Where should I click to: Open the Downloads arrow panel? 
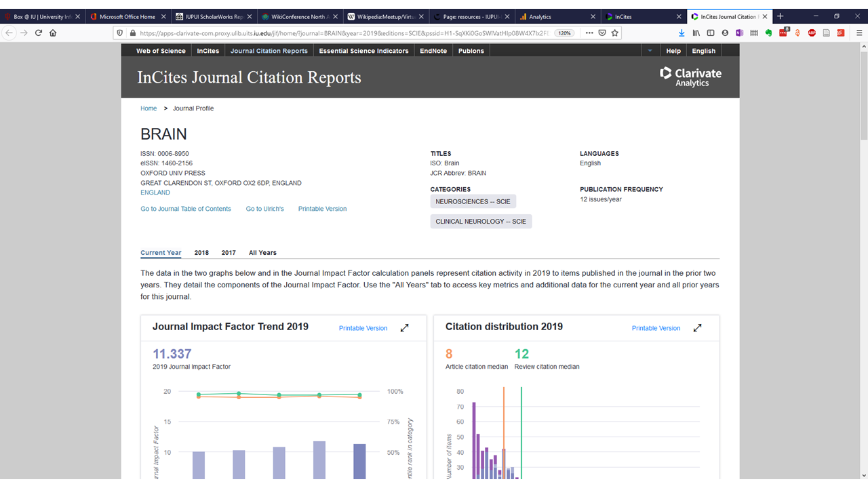pos(682,33)
